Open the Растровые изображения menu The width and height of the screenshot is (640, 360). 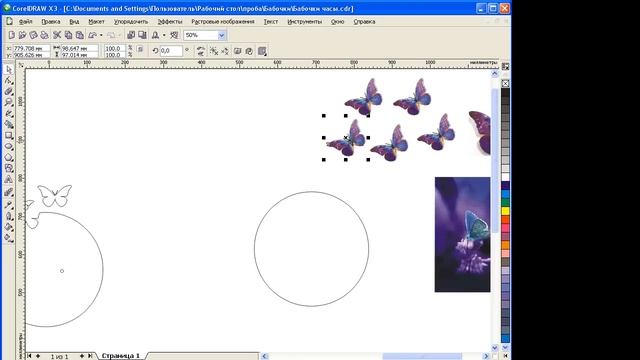223,22
